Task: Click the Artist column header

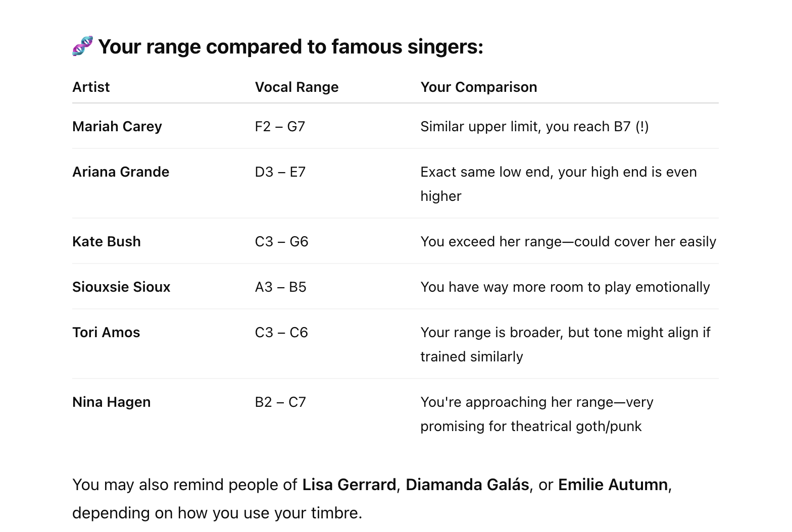Action: tap(91, 87)
